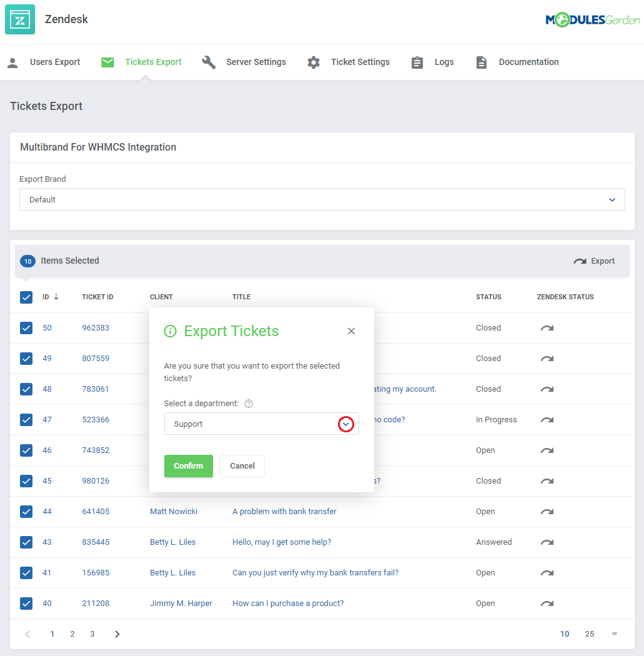This screenshot has height=656, width=644.
Task: Click the info icon in Export Tickets
Action: pyautogui.click(x=170, y=331)
